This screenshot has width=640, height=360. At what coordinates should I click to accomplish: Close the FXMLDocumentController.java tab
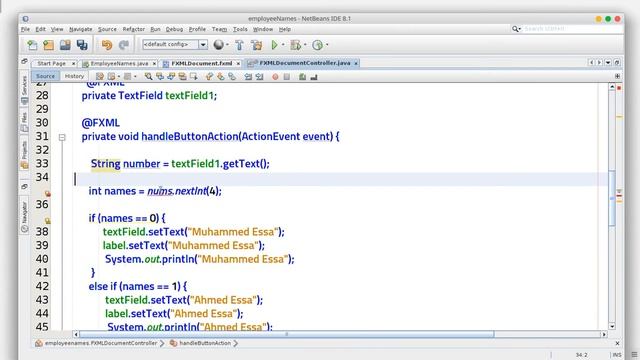coord(356,63)
